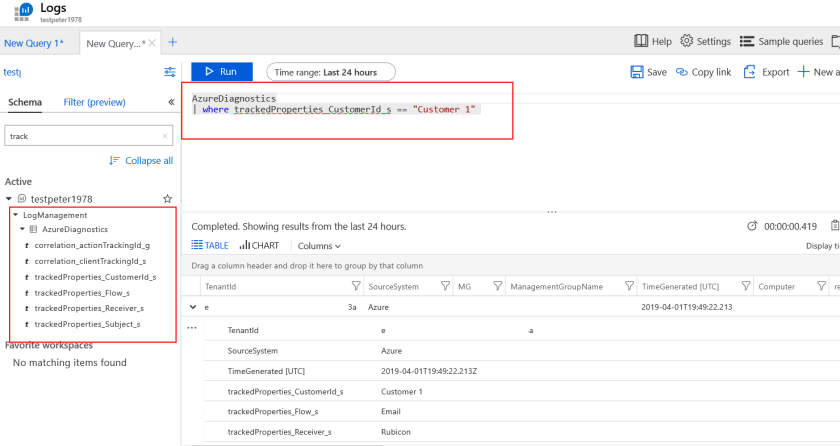Favorite the testpeter1978 workspace with star
The image size is (840, 446).
pos(168,199)
